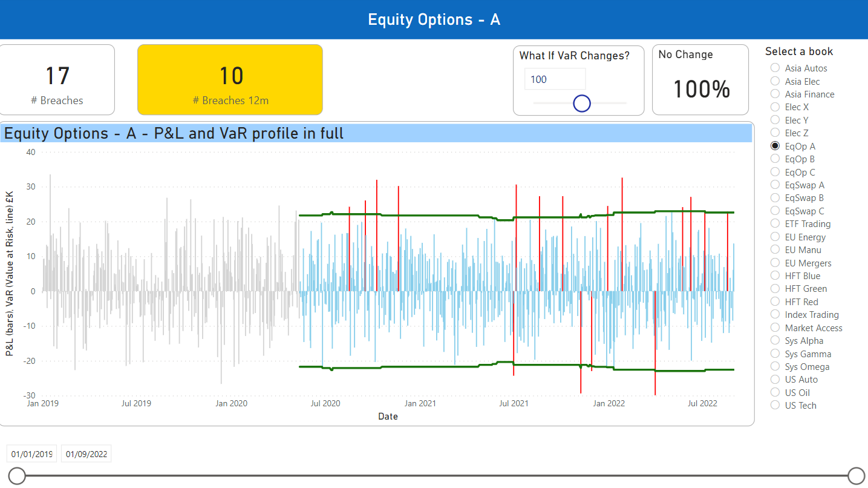Select the HFT Green book
The width and height of the screenshot is (868, 488).
point(775,289)
